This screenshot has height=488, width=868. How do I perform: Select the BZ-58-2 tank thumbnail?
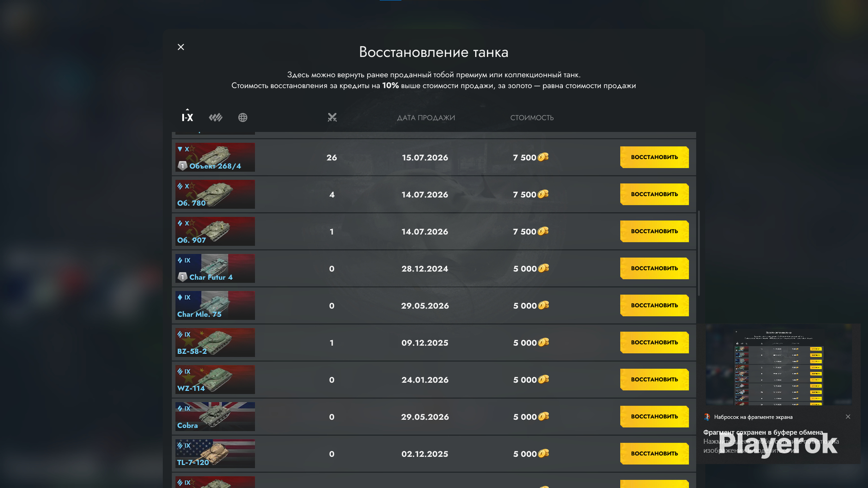pos(215,343)
